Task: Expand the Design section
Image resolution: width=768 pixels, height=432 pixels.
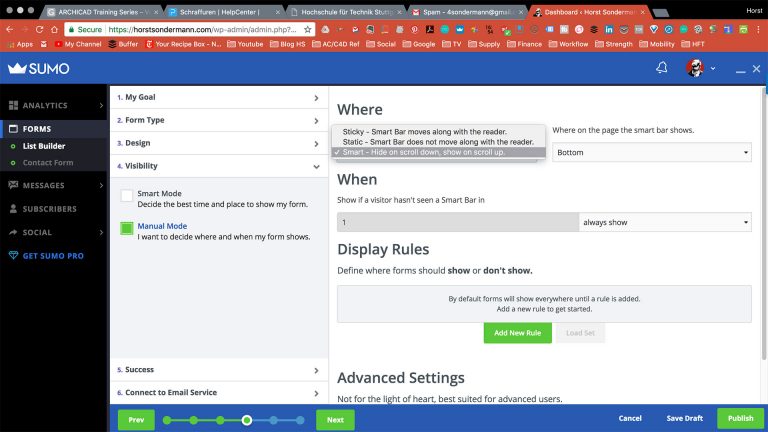Action: (x=218, y=143)
